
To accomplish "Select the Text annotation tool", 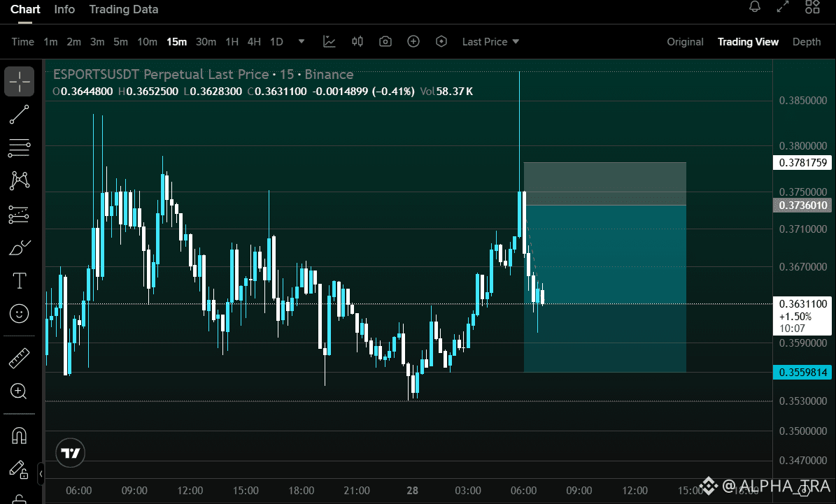I will [19, 281].
